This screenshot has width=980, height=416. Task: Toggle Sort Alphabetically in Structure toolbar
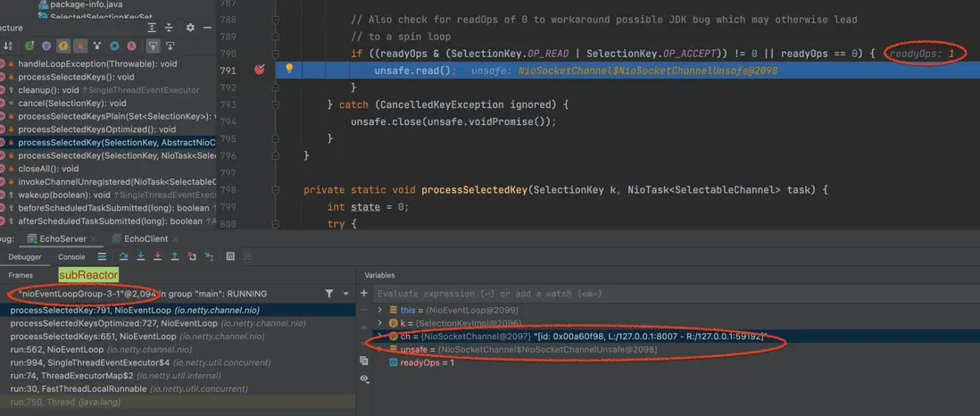pyautogui.click(x=8, y=46)
